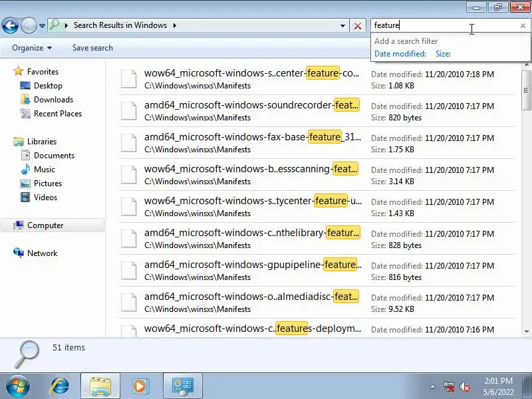Expand the arrow after Search Results in Windows

[x=175, y=25]
